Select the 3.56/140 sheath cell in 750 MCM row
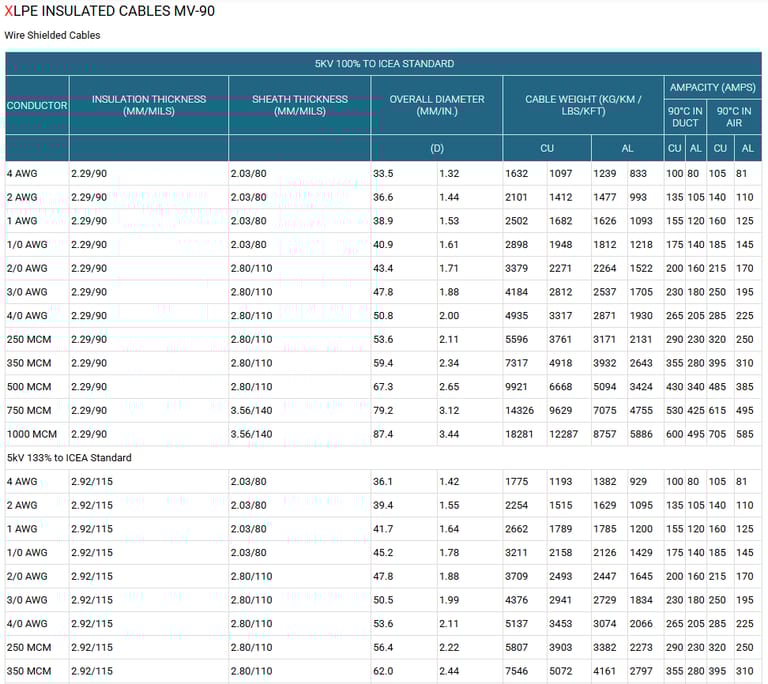768x684 pixels. pyautogui.click(x=251, y=410)
